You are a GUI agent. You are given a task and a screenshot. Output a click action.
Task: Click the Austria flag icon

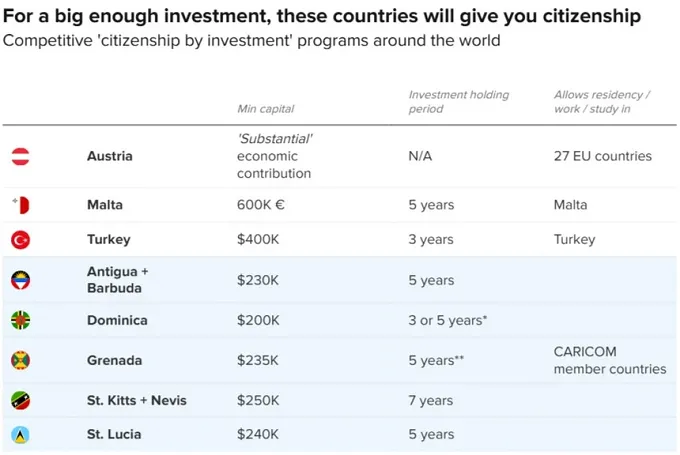tap(20, 156)
